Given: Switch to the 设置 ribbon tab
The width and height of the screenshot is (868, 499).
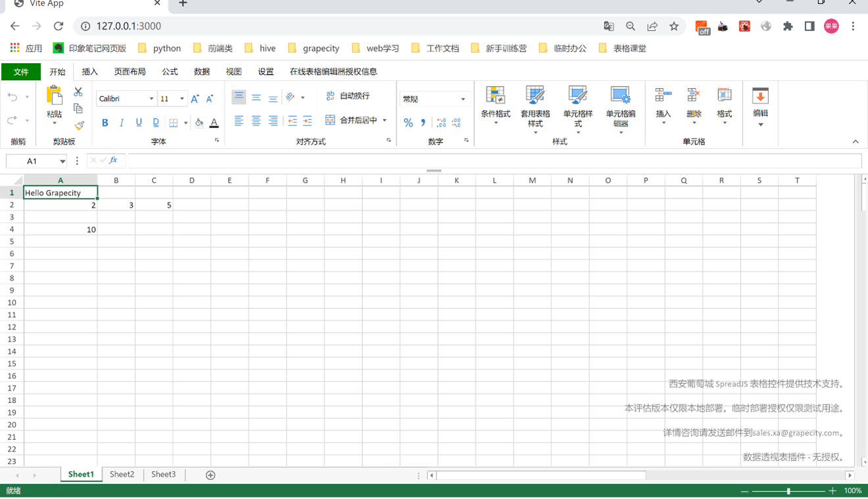Looking at the screenshot, I should 266,72.
